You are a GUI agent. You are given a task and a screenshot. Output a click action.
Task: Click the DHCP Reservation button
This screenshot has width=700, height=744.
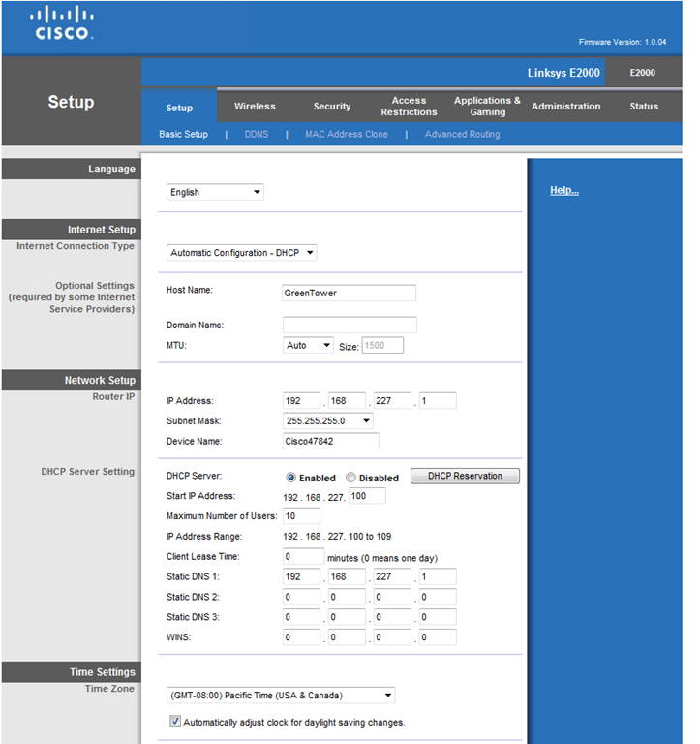[465, 476]
